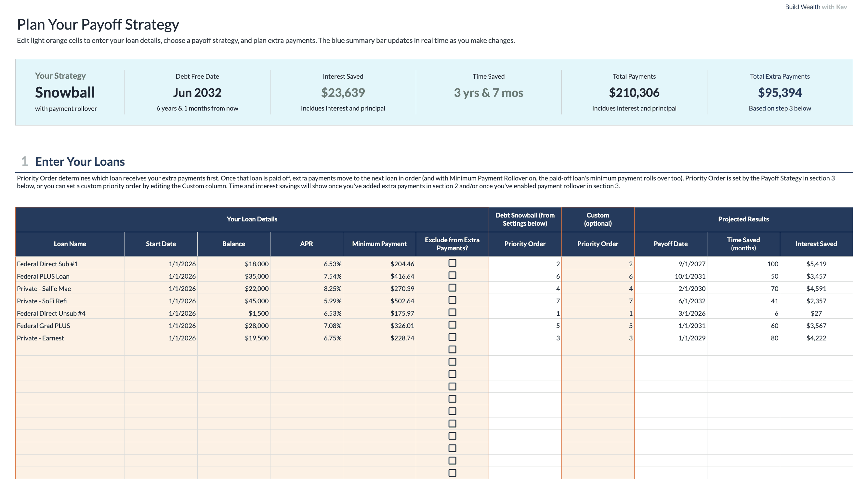The width and height of the screenshot is (868, 489).
Task: Enable exclude checkbox for Federal Direct Unsub #4
Action: 452,313
